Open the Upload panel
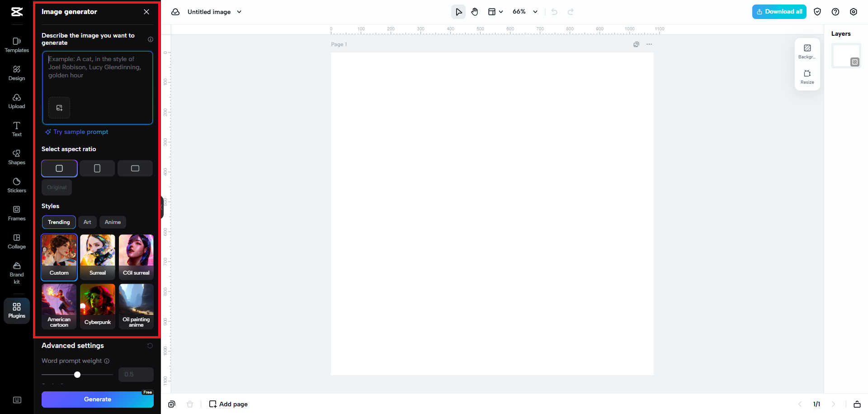 (x=16, y=101)
